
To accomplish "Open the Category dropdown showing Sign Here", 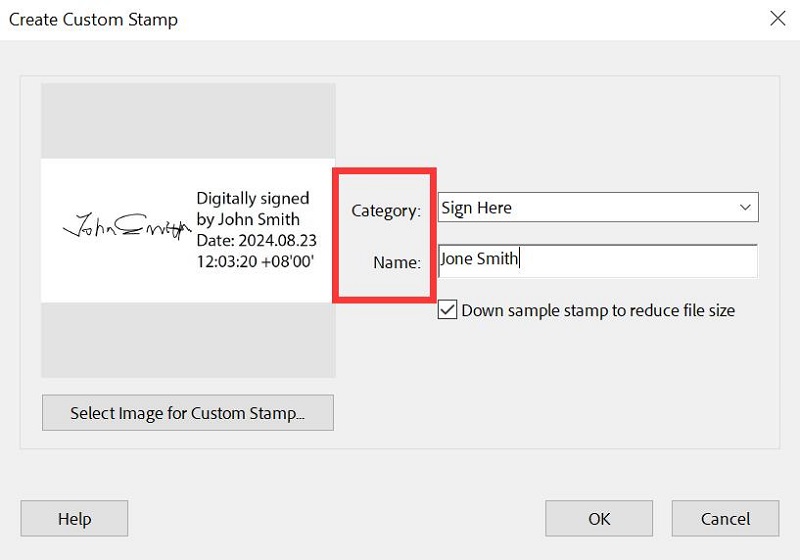I will 598,207.
